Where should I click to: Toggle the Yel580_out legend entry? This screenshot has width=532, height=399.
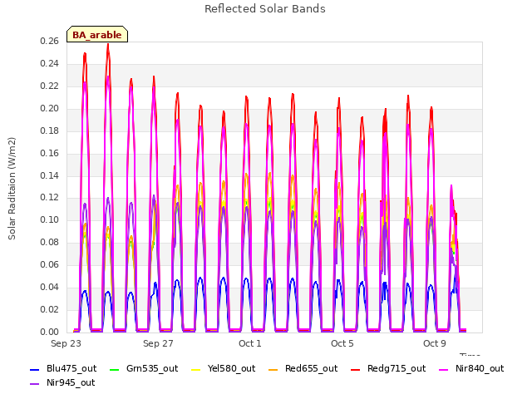(x=224, y=369)
